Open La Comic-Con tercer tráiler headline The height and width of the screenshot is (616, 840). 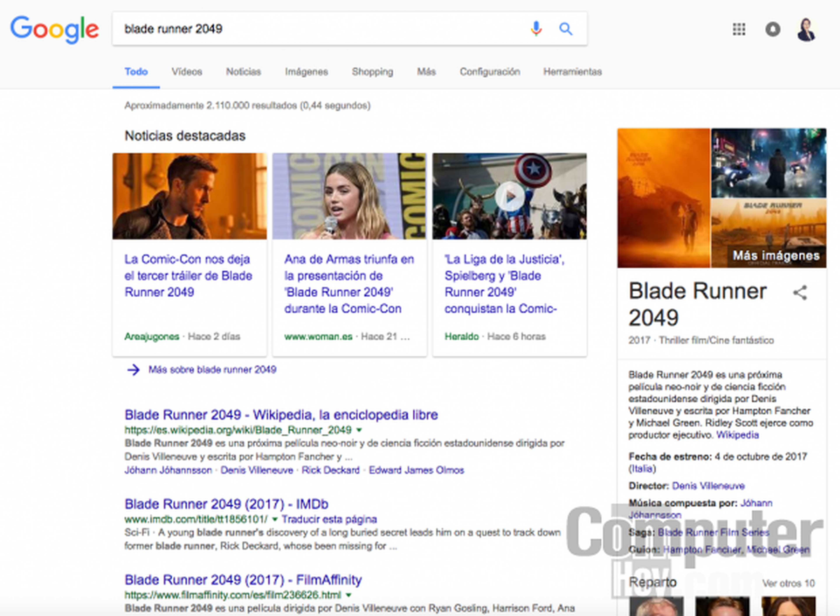point(188,276)
